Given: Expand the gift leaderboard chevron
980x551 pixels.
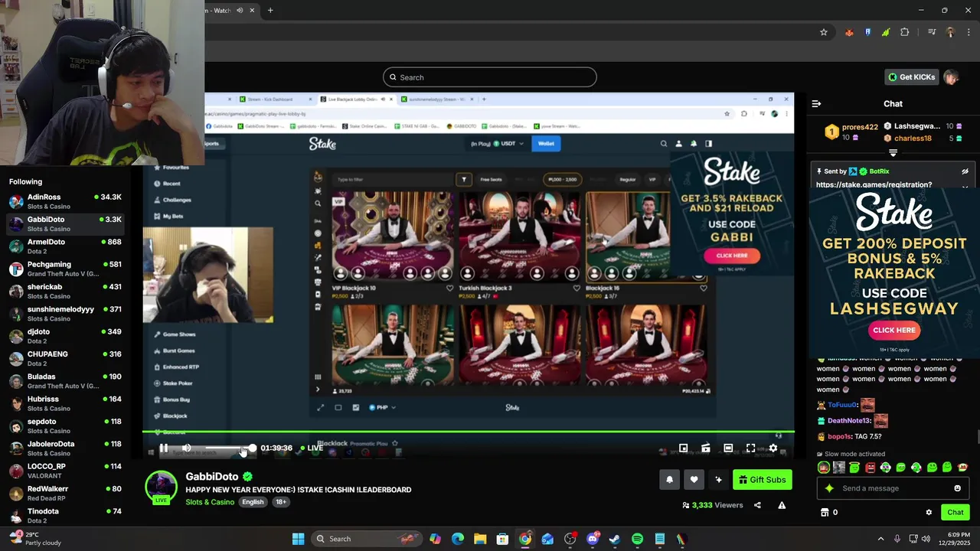Looking at the screenshot, I should click(893, 153).
